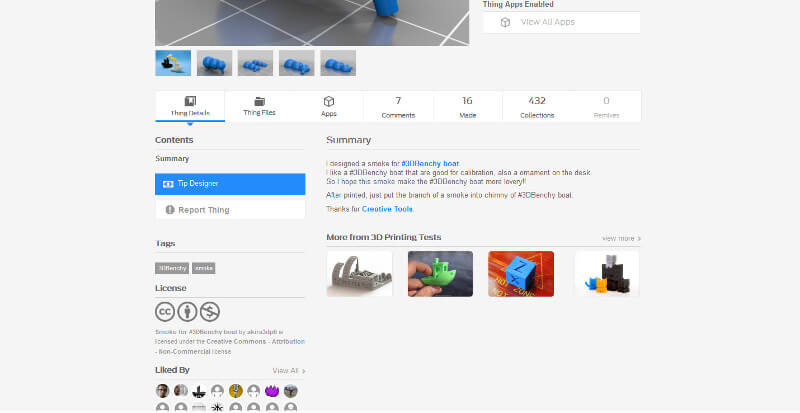Open the 432 Collections tab

(x=537, y=106)
